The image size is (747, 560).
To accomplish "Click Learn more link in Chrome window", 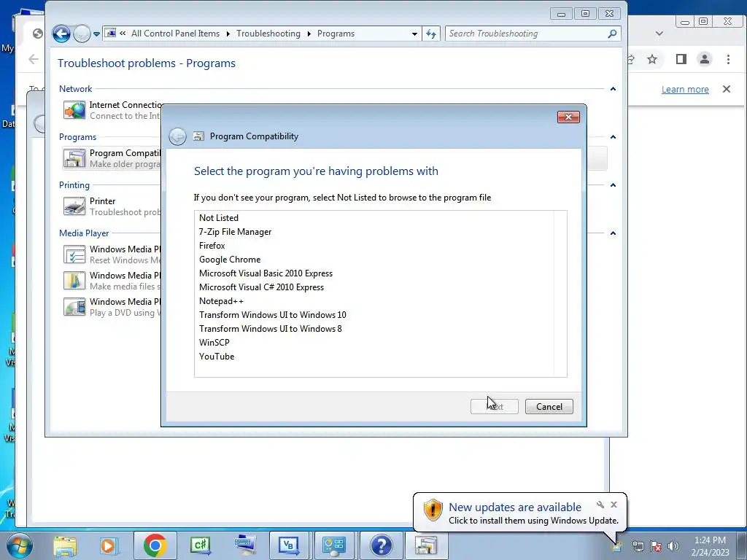I will click(x=685, y=89).
